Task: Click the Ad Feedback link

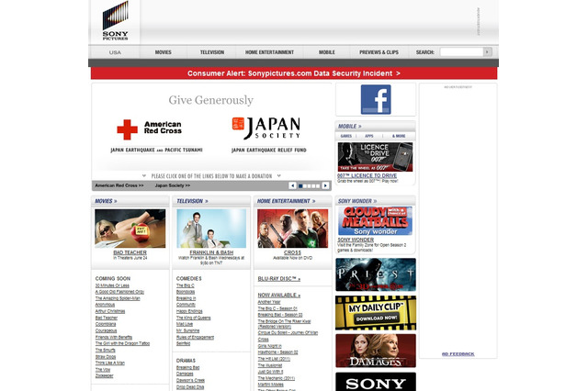Action: point(458,354)
